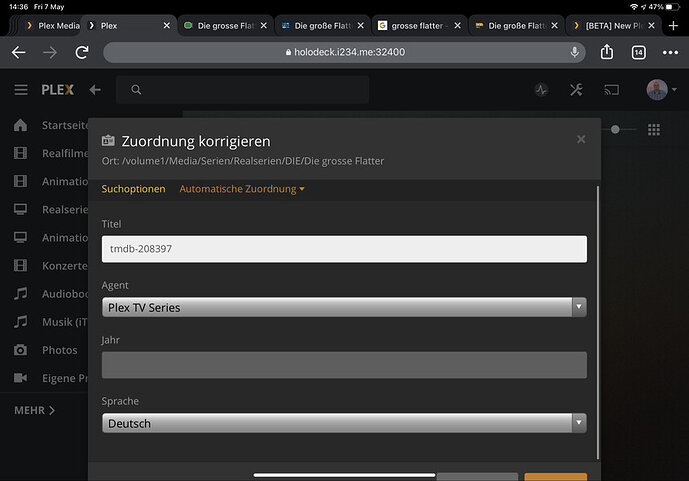Screen dimensions: 689x481
Task: Open Automatische Zuordnung dropdown
Action: [x=242, y=189]
